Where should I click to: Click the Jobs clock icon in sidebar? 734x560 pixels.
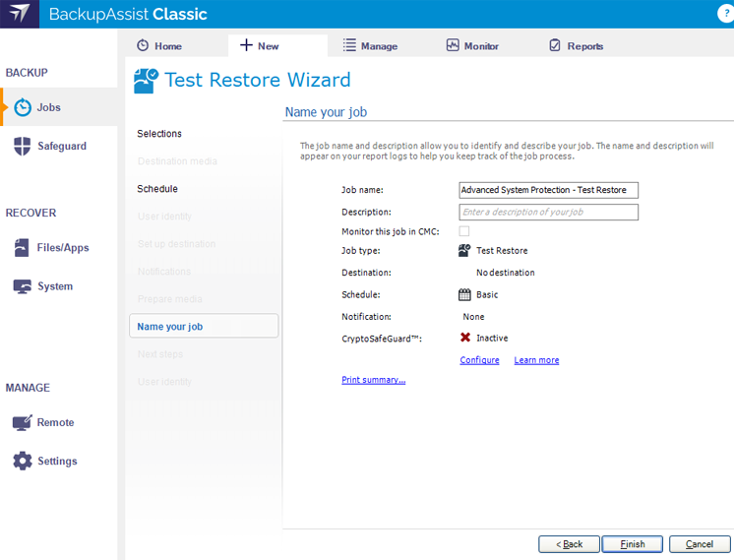pos(23,107)
